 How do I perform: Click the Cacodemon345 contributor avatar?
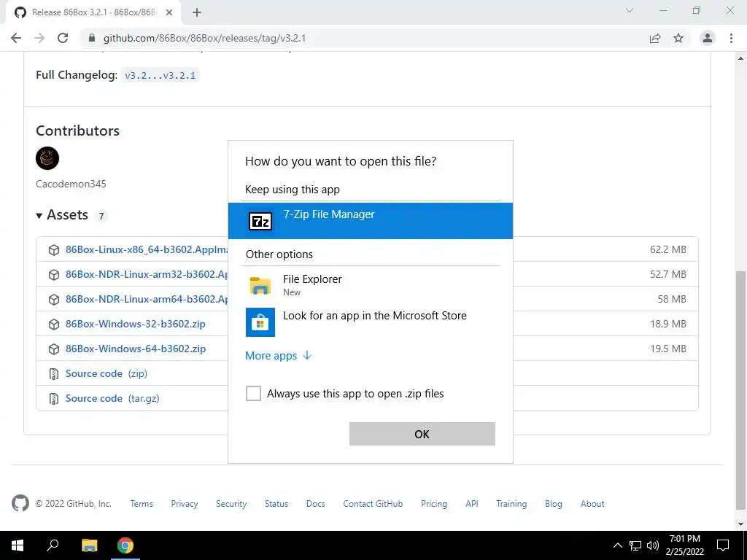(47, 158)
